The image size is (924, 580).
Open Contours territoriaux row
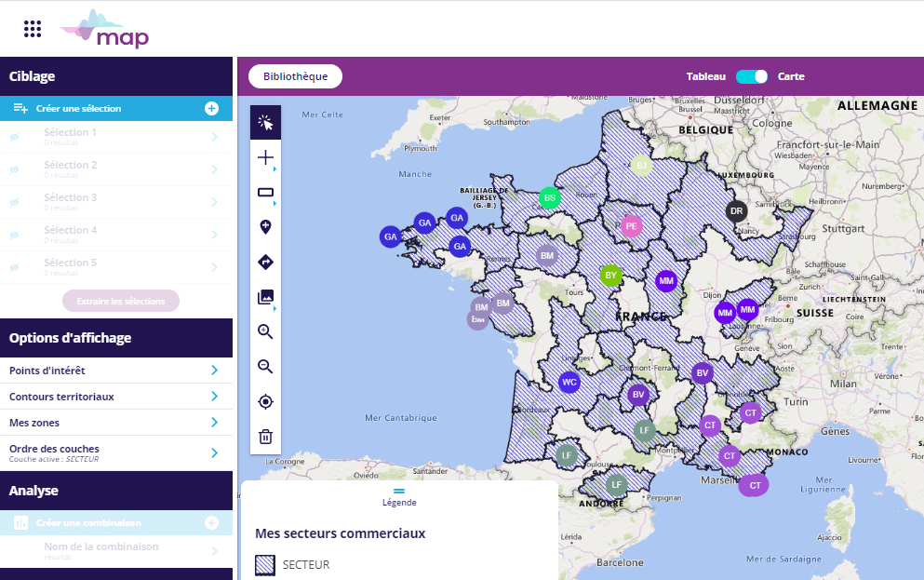click(116, 397)
